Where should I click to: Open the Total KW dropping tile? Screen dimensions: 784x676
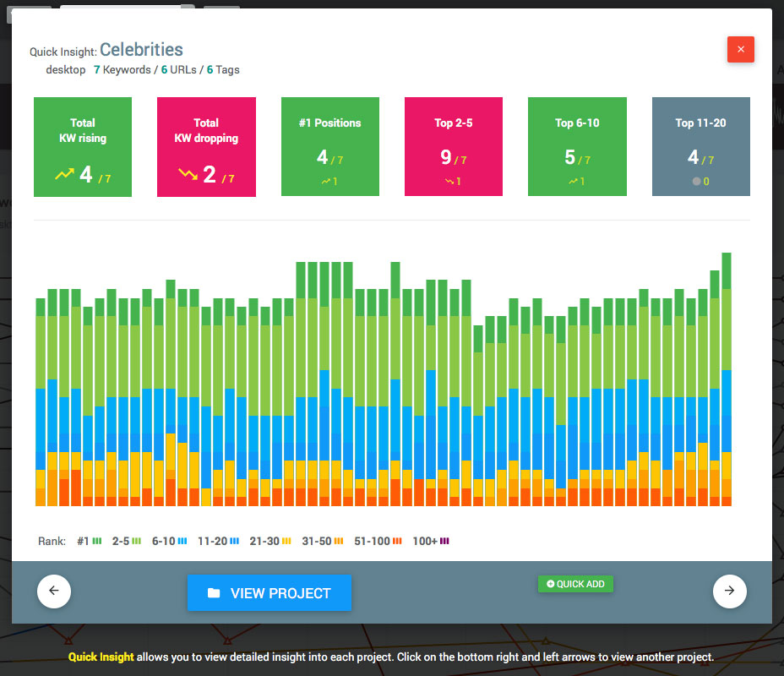click(x=206, y=147)
